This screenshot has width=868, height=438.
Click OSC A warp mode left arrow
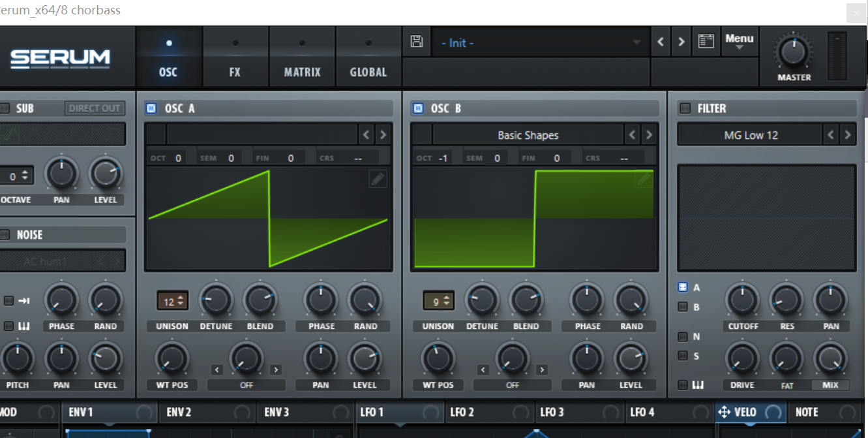(x=217, y=370)
